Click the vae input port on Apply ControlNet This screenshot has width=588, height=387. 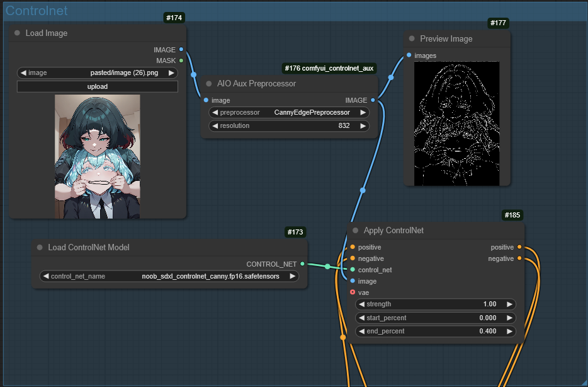coord(353,292)
